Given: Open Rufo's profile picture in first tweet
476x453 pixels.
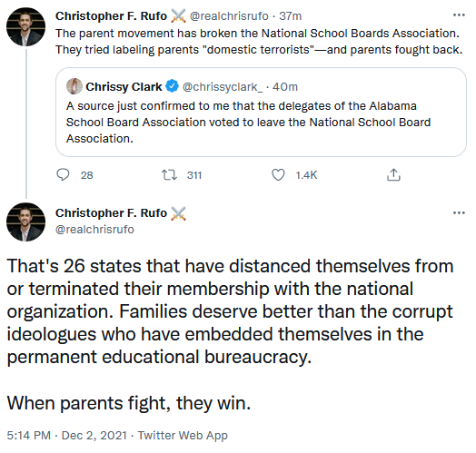Looking at the screenshot, I should tap(25, 27).
